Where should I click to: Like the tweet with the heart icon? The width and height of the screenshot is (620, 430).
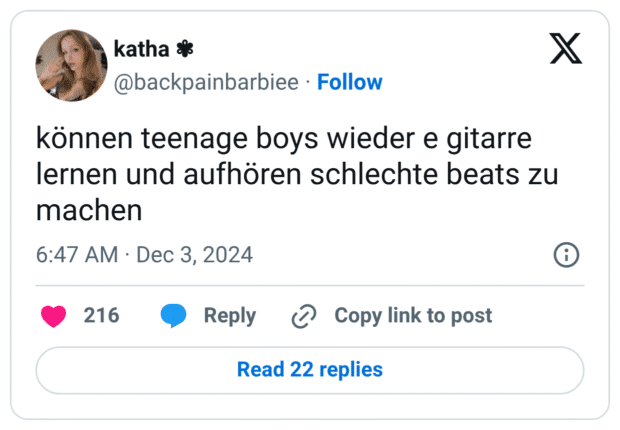click(x=52, y=316)
